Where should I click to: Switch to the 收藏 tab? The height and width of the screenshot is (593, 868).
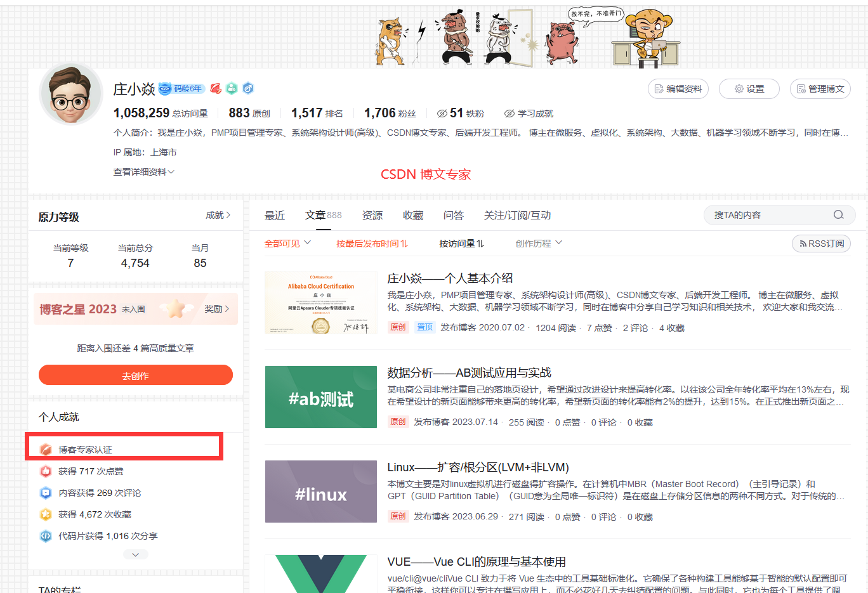click(x=413, y=216)
